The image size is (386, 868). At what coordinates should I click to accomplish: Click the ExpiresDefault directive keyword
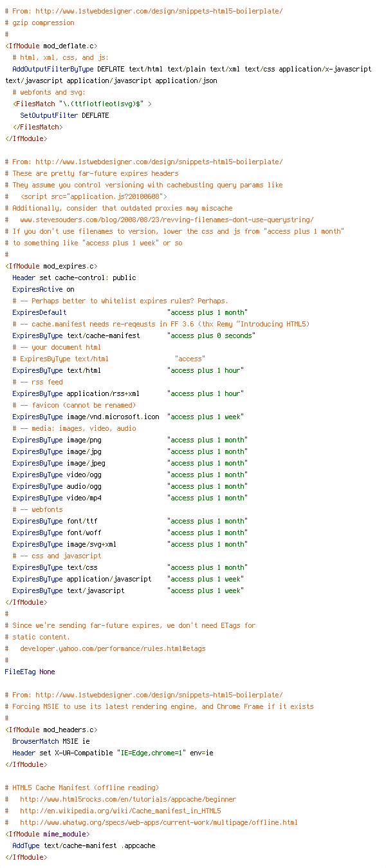tap(39, 312)
